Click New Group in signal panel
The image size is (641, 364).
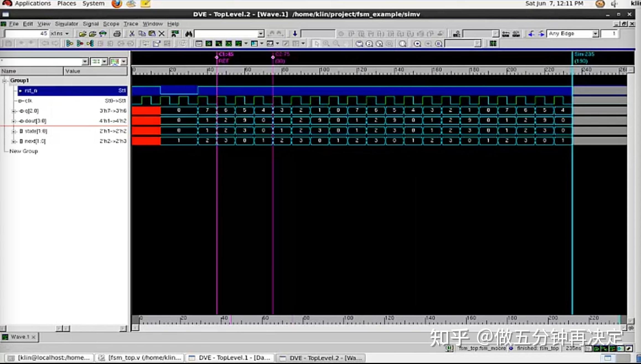click(x=24, y=151)
